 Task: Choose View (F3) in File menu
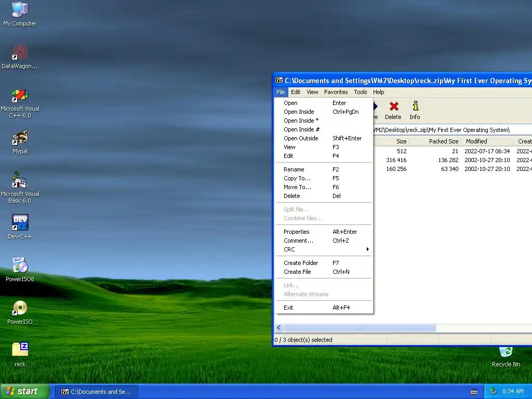tap(324, 147)
